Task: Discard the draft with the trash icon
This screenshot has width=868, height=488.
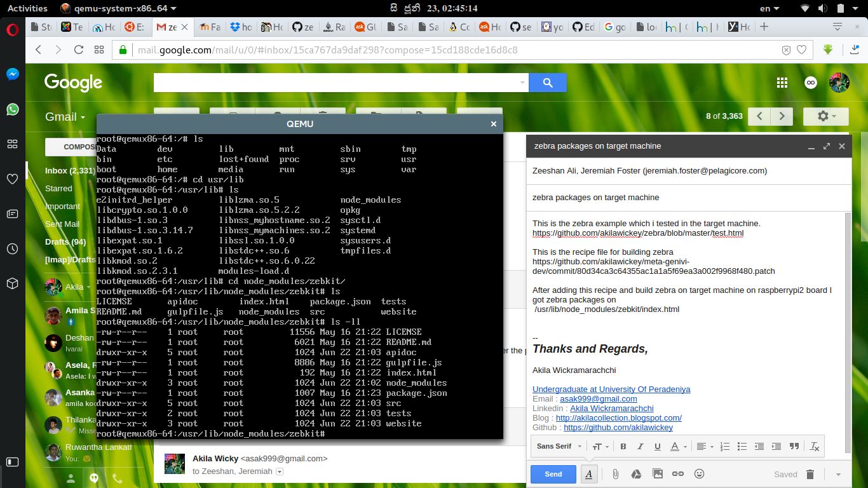Action: 810,474
